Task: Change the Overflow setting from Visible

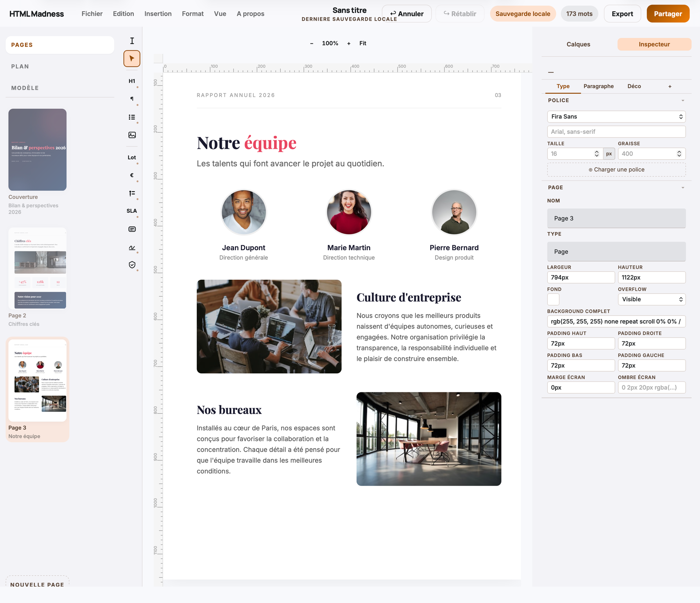Action: point(652,299)
